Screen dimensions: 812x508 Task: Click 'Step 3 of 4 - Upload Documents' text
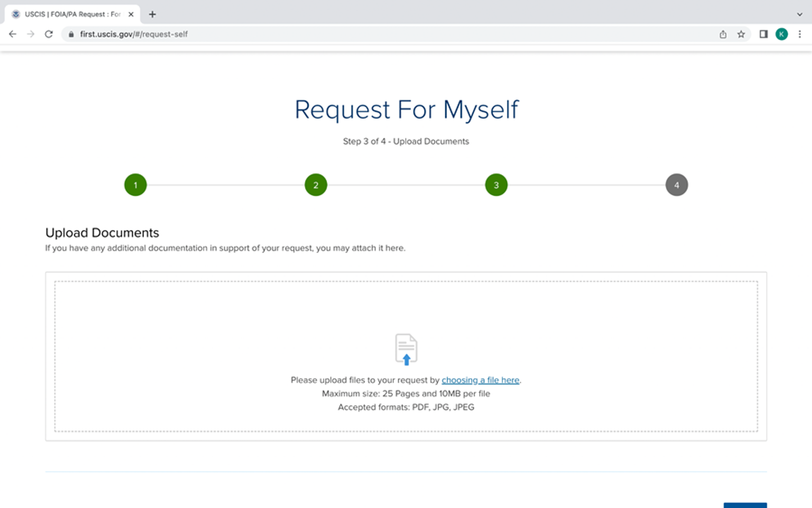coord(406,141)
